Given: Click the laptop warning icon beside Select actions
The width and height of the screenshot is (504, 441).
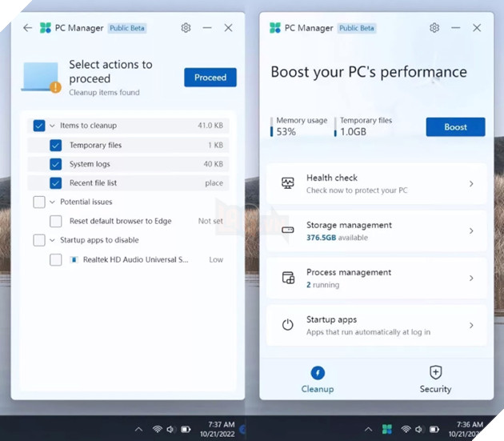Looking at the screenshot, I should pyautogui.click(x=41, y=77).
